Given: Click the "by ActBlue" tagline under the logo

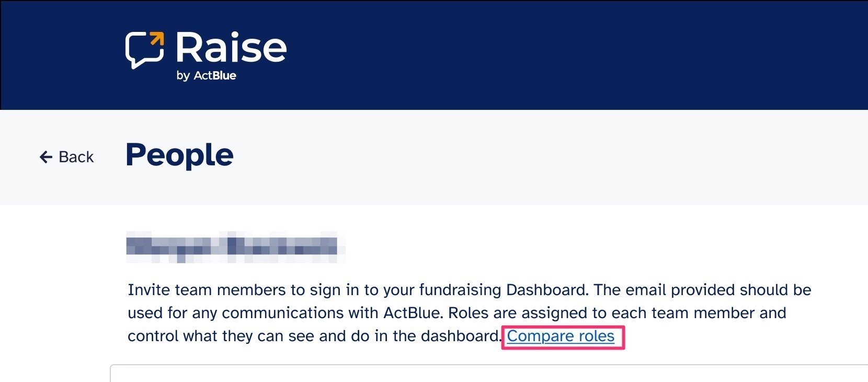Looking at the screenshot, I should 207,76.
